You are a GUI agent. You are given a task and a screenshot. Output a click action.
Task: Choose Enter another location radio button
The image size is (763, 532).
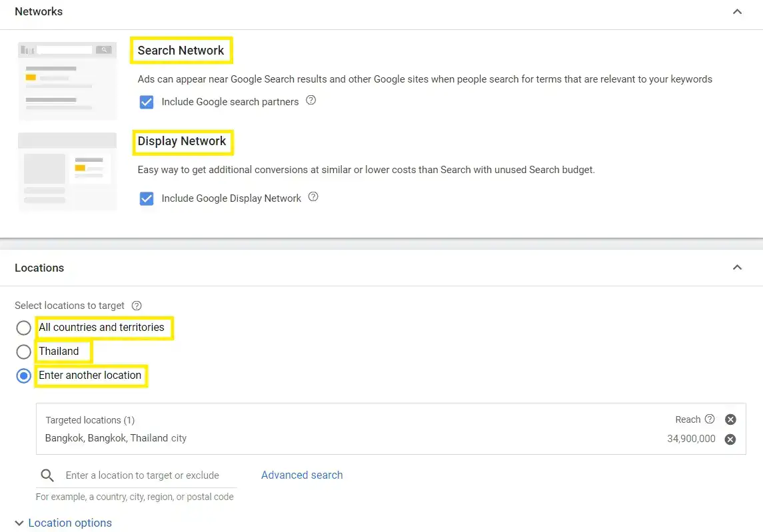click(x=24, y=376)
